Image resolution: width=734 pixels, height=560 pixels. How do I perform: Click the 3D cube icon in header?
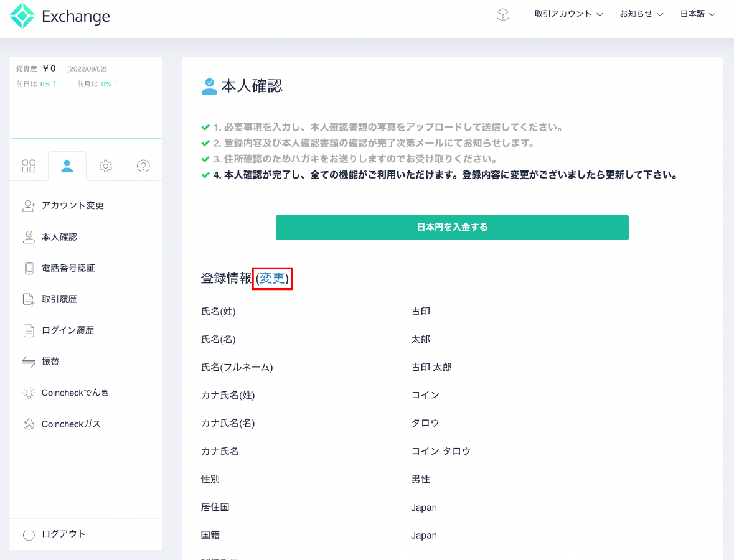point(502,15)
